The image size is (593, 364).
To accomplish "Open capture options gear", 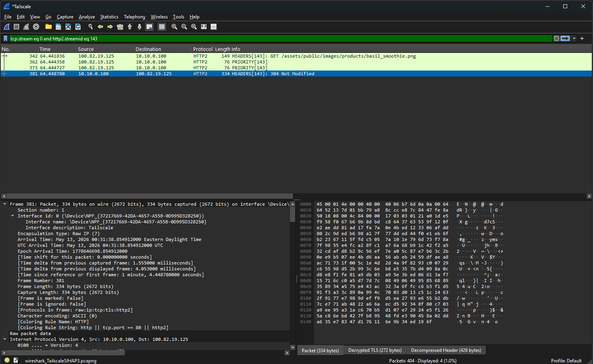I will [x=36, y=27].
